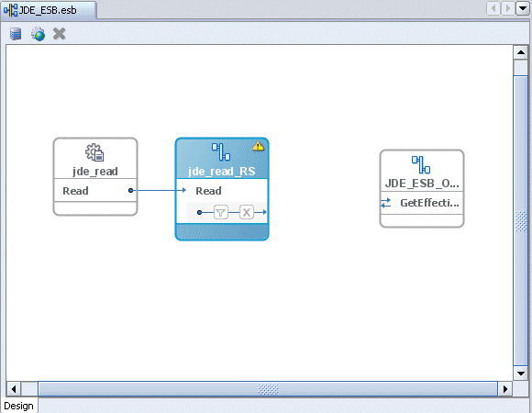Screen dimensions: 532x413
Task: Select the jde_read_RS routing service icon
Action: click(x=221, y=151)
